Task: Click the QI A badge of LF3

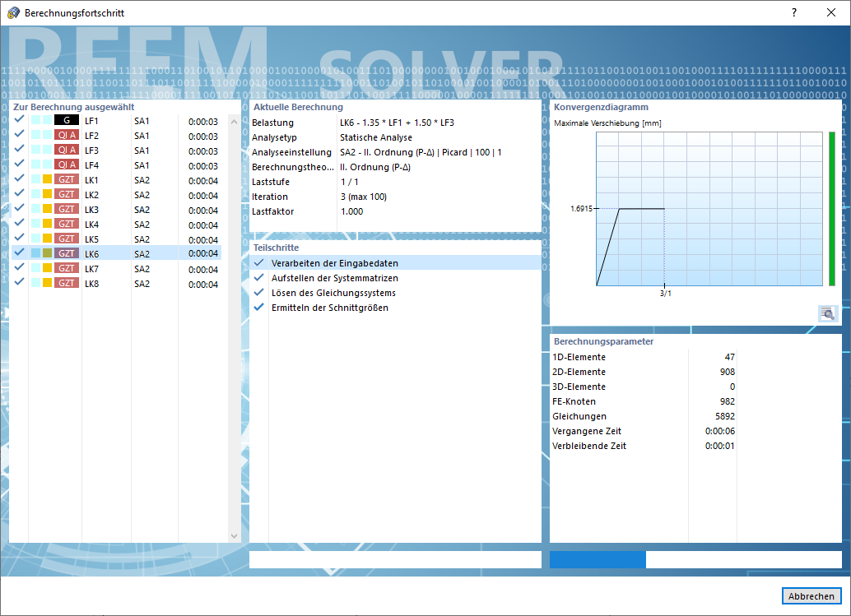Action: coord(66,150)
